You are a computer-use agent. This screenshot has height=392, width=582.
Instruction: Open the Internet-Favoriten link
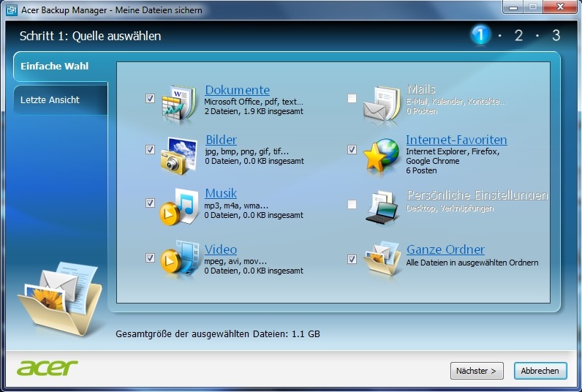456,140
